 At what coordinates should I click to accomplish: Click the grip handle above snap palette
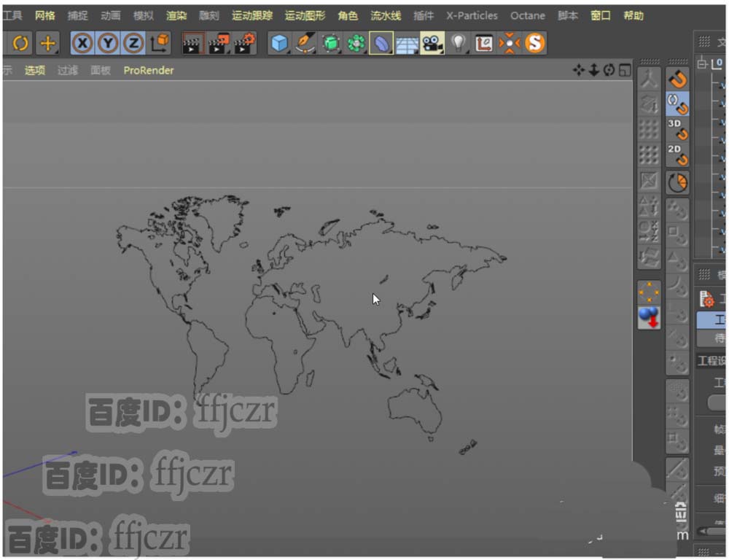pos(678,61)
